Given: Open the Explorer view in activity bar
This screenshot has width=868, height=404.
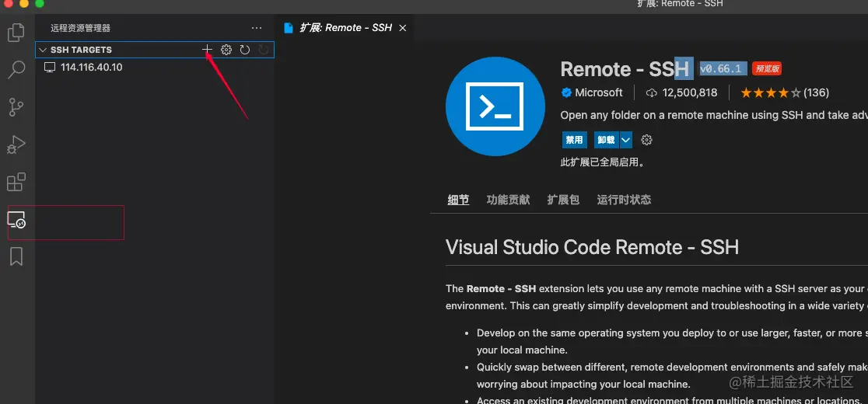Looking at the screenshot, I should coord(16,33).
